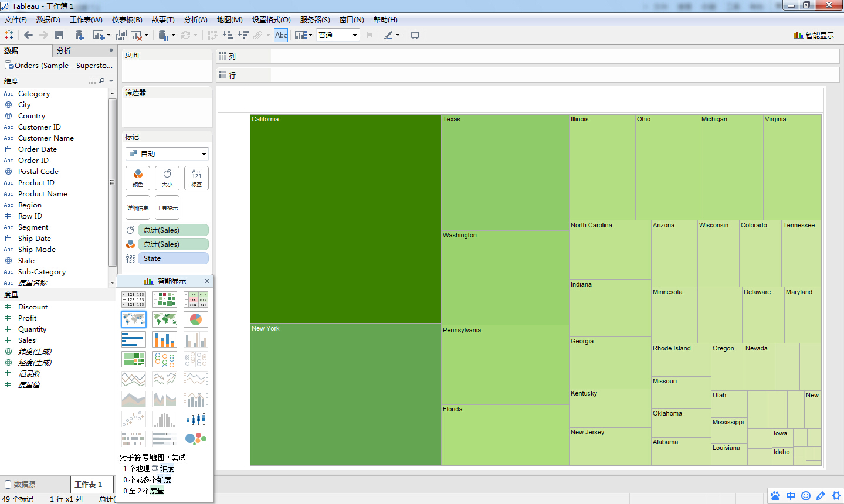Add a new data source from toolbar
Image resolution: width=844 pixels, height=504 pixels.
79,35
